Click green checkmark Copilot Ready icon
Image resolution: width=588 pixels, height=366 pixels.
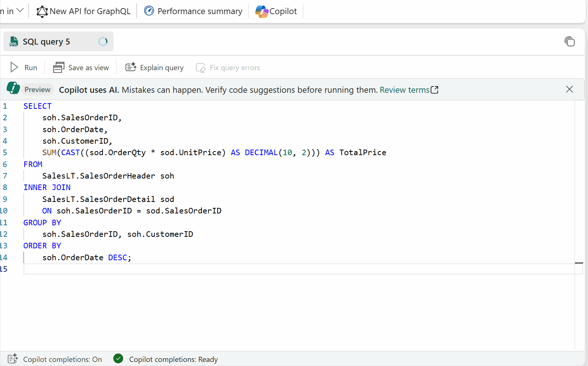[118, 359]
